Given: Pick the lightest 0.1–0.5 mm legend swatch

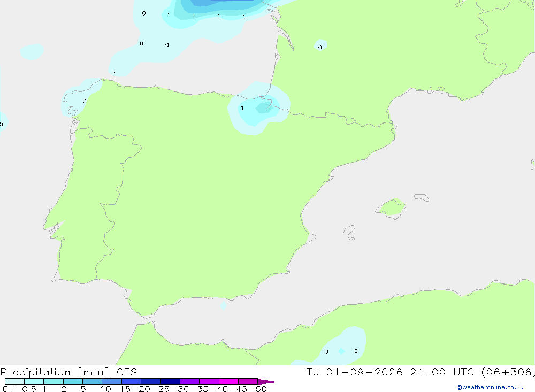Looking at the screenshot, I should click(x=14, y=381).
